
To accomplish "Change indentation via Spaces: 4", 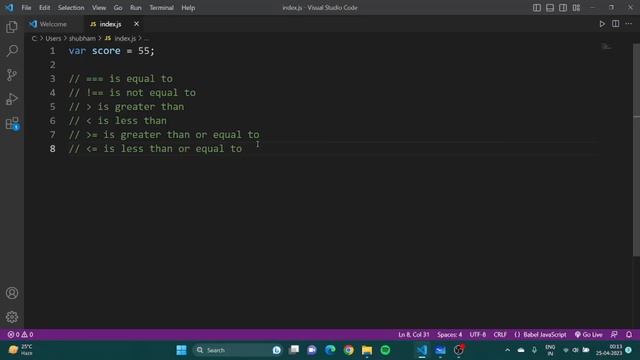I will click(x=449, y=335).
